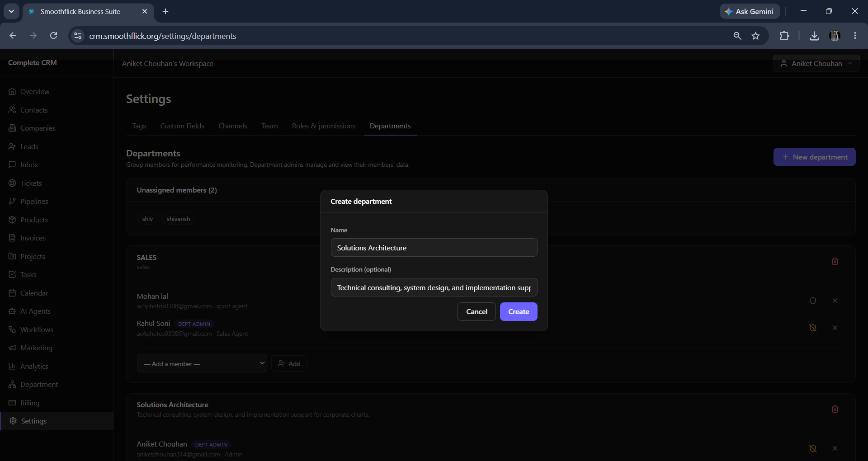Remove Rahul Soni from the department

click(x=835, y=328)
